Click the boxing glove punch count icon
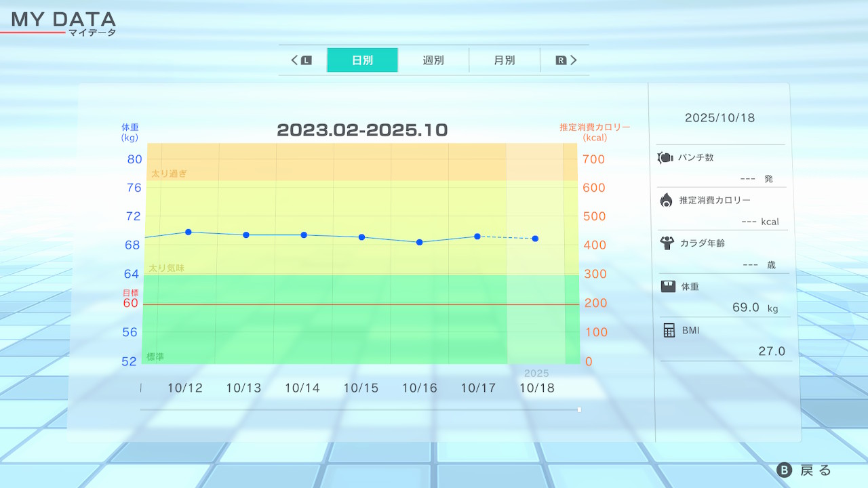Screen dimensions: 868x488 665,158
